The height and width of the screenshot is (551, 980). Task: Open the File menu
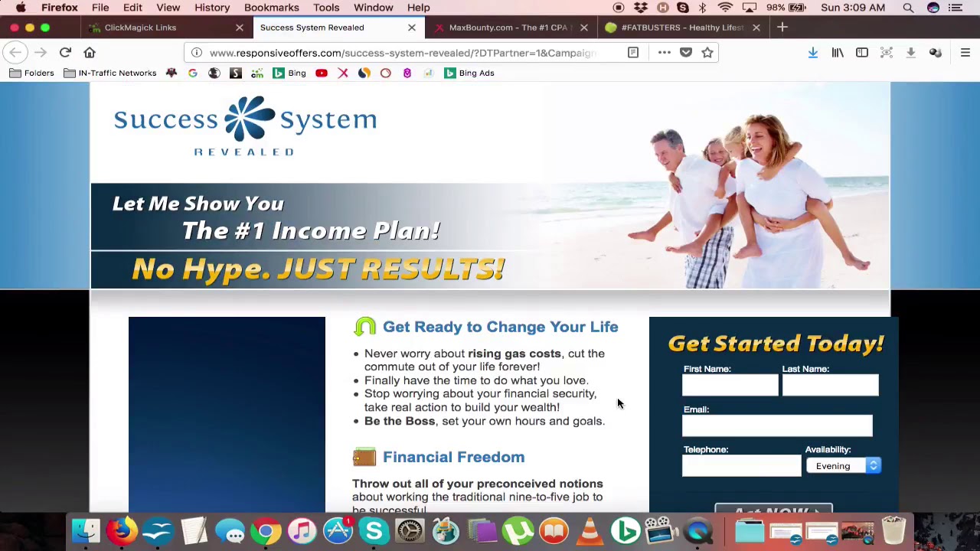[x=100, y=8]
